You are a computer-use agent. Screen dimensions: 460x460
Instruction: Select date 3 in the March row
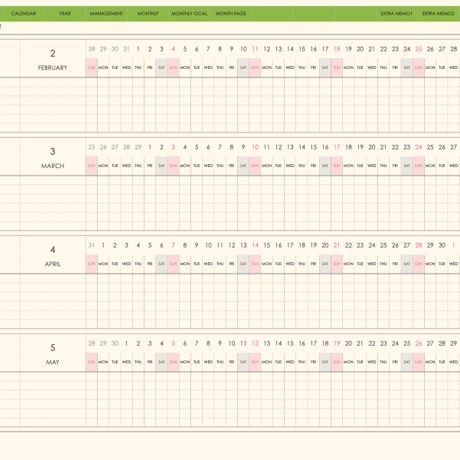click(173, 147)
